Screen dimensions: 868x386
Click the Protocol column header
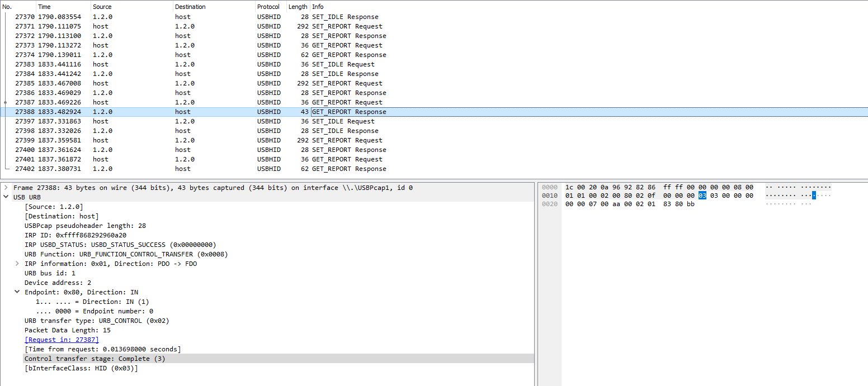click(268, 7)
